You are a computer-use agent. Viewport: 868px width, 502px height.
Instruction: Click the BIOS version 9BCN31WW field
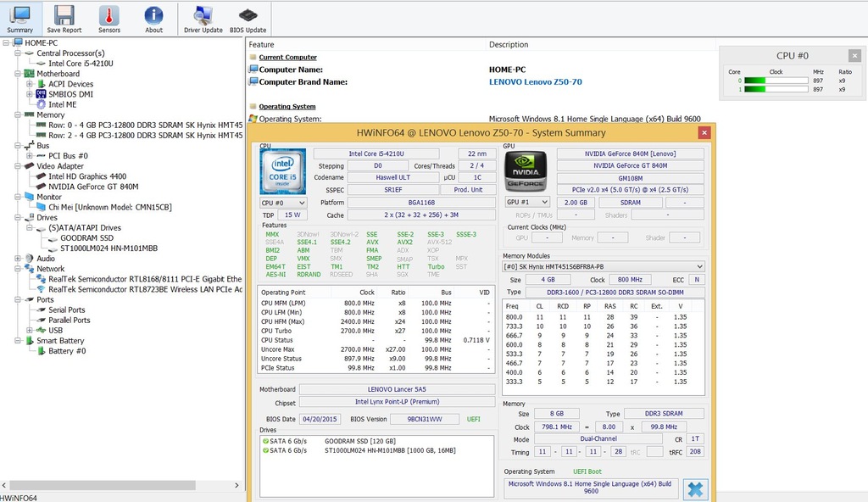click(x=425, y=420)
